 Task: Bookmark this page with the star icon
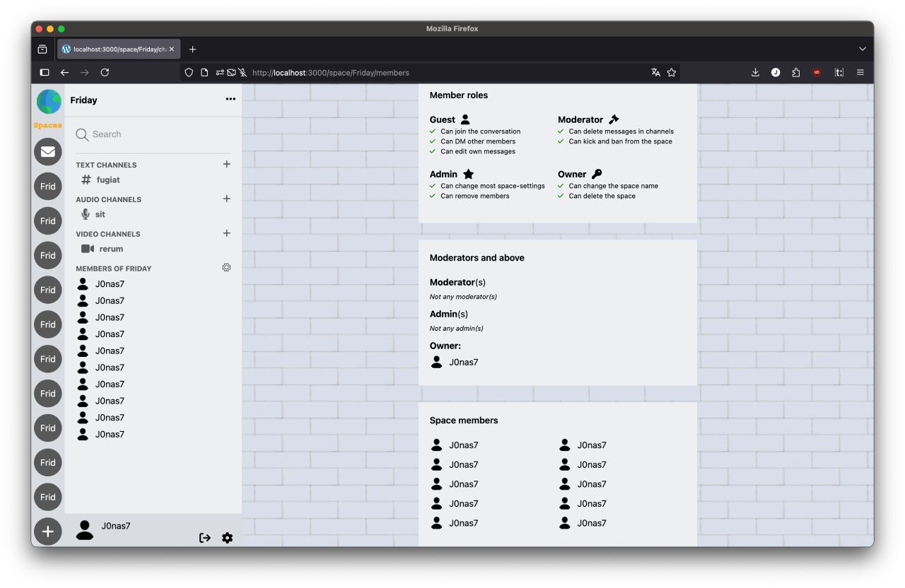(x=672, y=72)
